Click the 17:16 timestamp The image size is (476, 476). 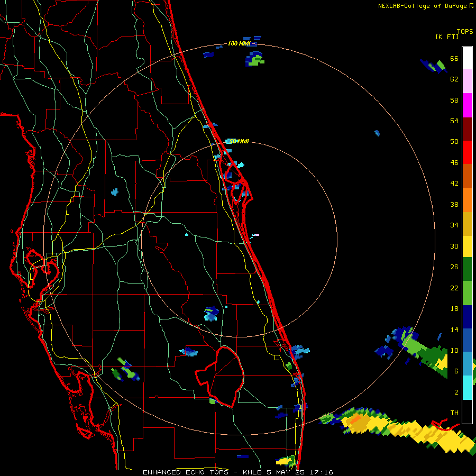(x=322, y=472)
